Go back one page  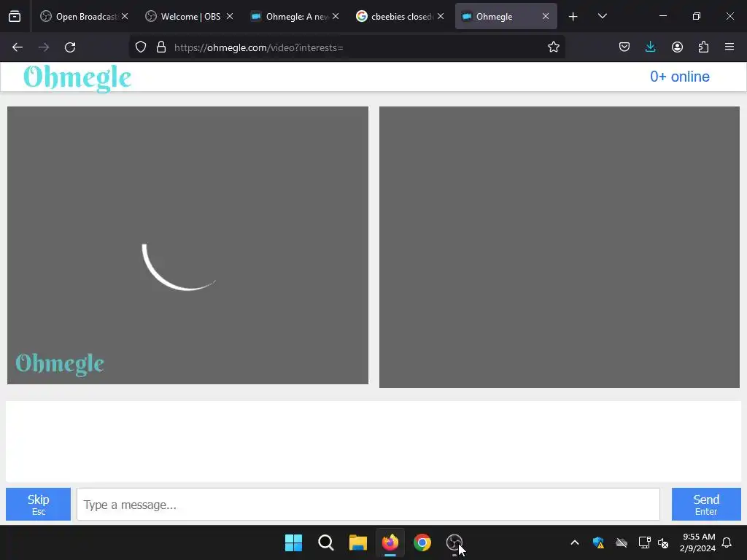click(18, 47)
